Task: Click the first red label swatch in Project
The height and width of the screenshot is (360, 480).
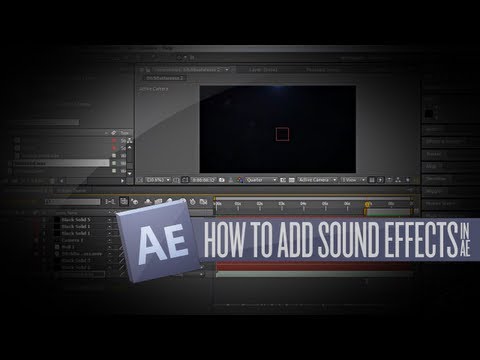Action: point(114,141)
